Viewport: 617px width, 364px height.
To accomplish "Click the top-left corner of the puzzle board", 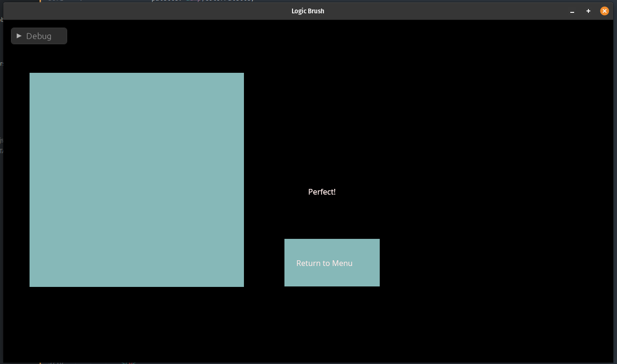I will click(x=31, y=75).
